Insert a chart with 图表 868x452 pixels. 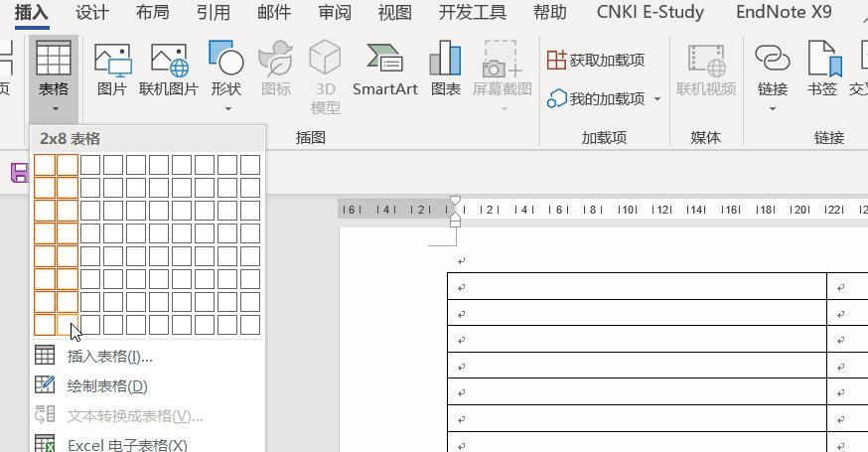pos(446,70)
